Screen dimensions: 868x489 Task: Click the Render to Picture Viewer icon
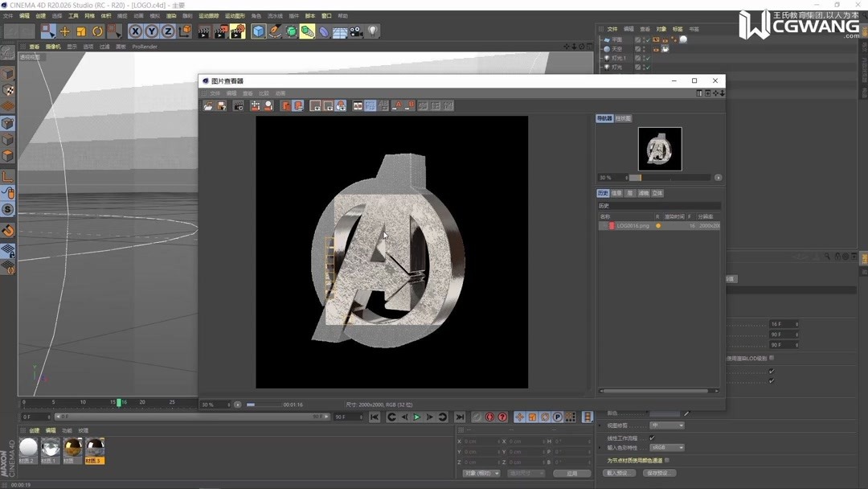[x=219, y=31]
